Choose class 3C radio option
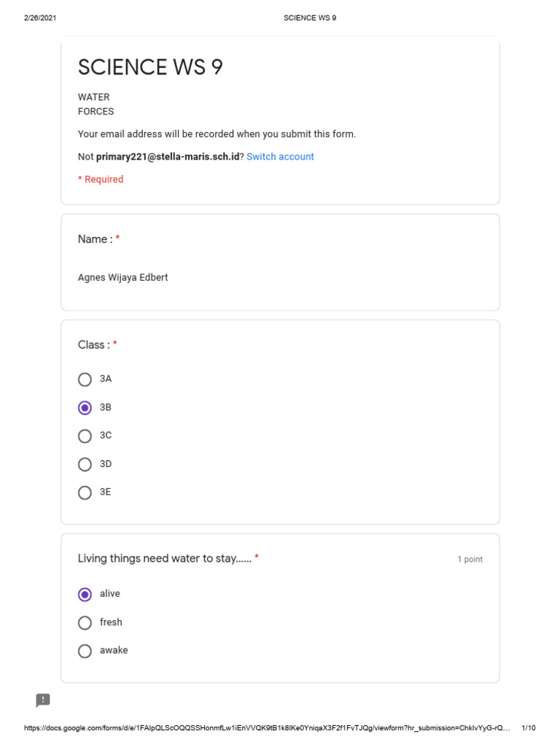560x747 pixels. (x=85, y=436)
